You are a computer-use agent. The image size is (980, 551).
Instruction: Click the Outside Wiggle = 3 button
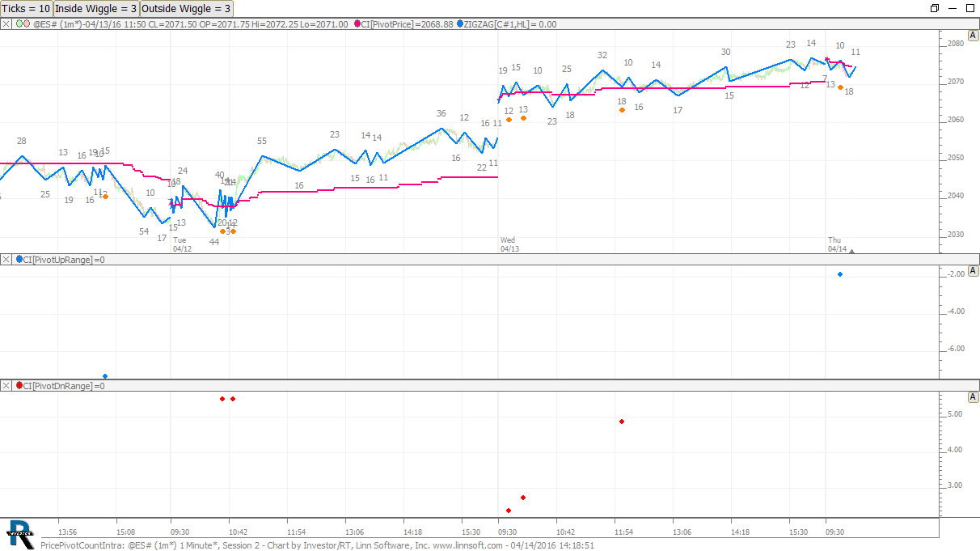click(x=187, y=8)
